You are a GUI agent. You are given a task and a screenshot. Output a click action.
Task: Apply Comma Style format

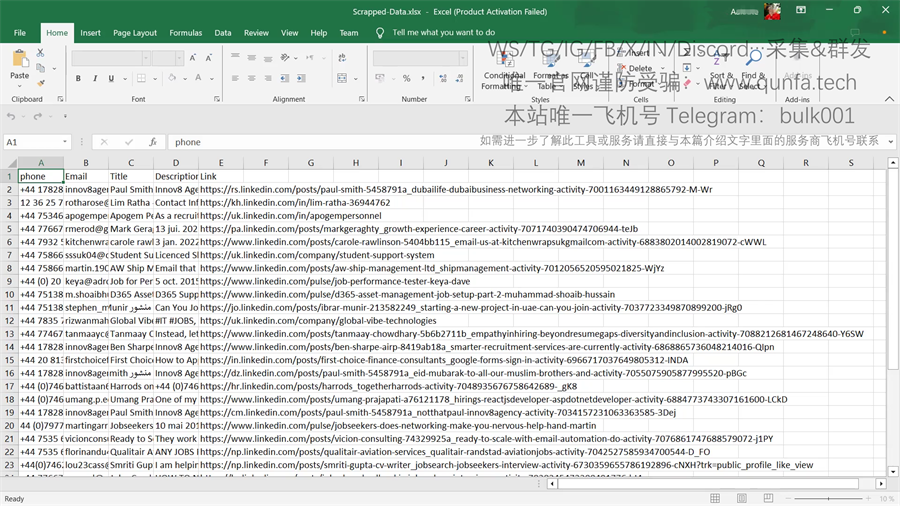click(423, 78)
